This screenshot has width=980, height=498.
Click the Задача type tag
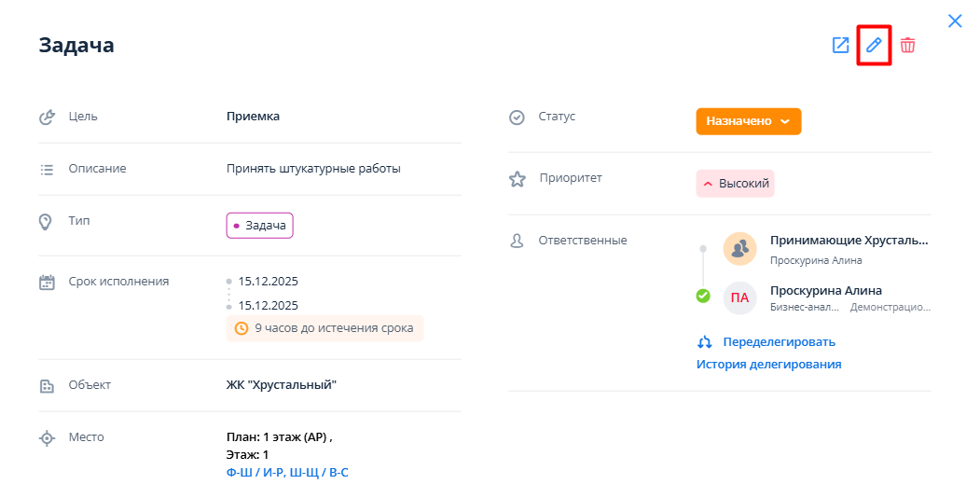[259, 226]
